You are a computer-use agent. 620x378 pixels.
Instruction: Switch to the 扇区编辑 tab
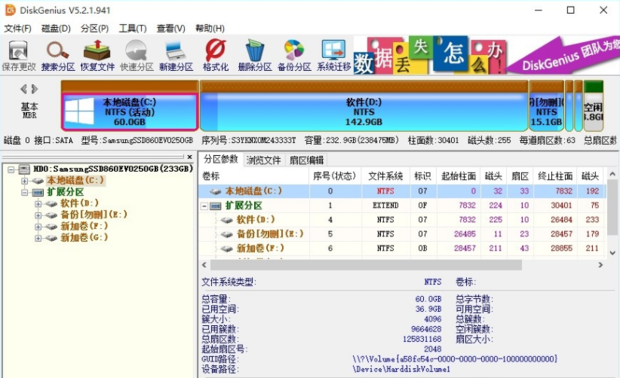tap(306, 160)
